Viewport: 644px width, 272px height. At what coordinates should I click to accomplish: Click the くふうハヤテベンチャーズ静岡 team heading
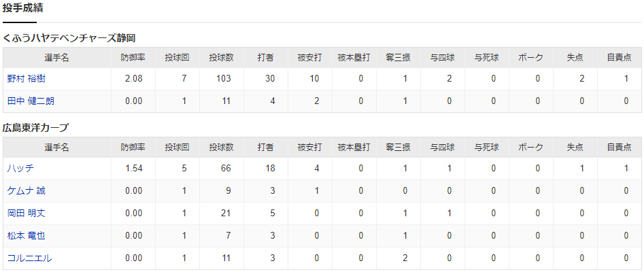click(x=69, y=38)
